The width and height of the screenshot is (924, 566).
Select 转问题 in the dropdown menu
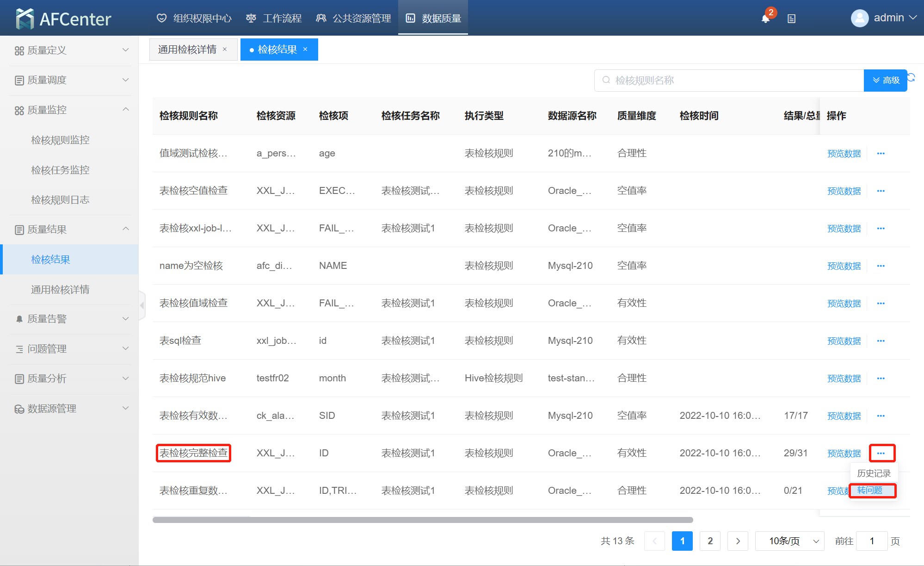click(x=870, y=490)
